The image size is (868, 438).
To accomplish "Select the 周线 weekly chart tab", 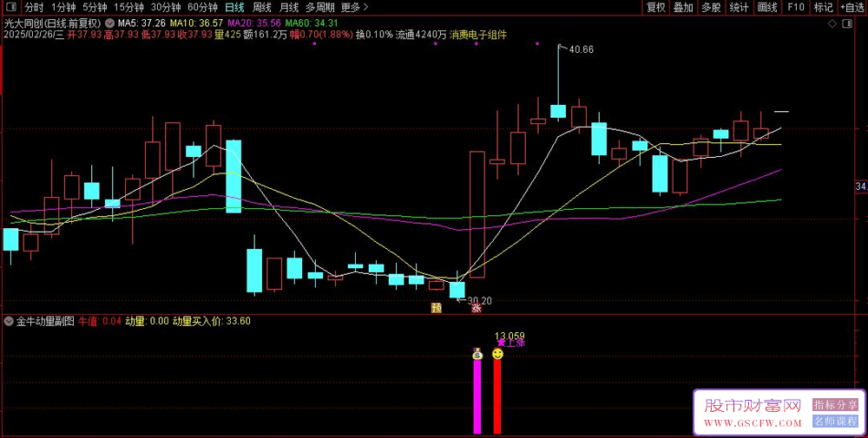I will pyautogui.click(x=262, y=7).
